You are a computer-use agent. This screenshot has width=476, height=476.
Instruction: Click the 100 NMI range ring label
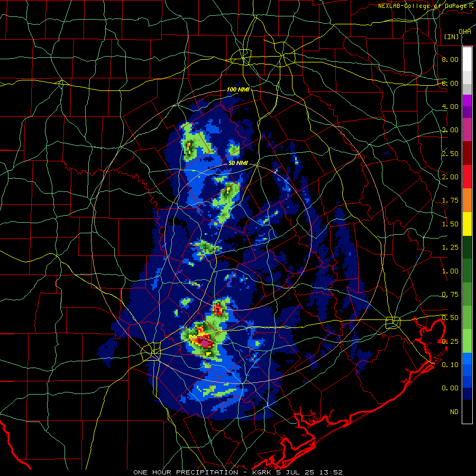pos(238,89)
